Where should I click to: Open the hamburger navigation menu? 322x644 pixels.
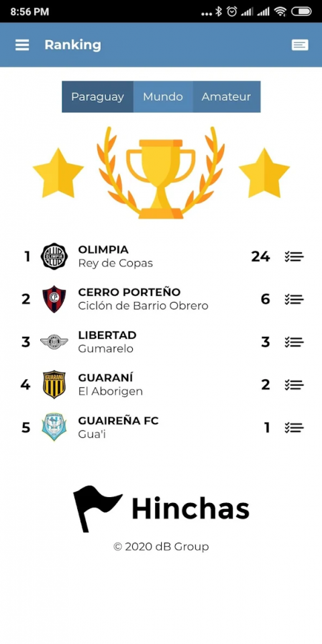(22, 45)
